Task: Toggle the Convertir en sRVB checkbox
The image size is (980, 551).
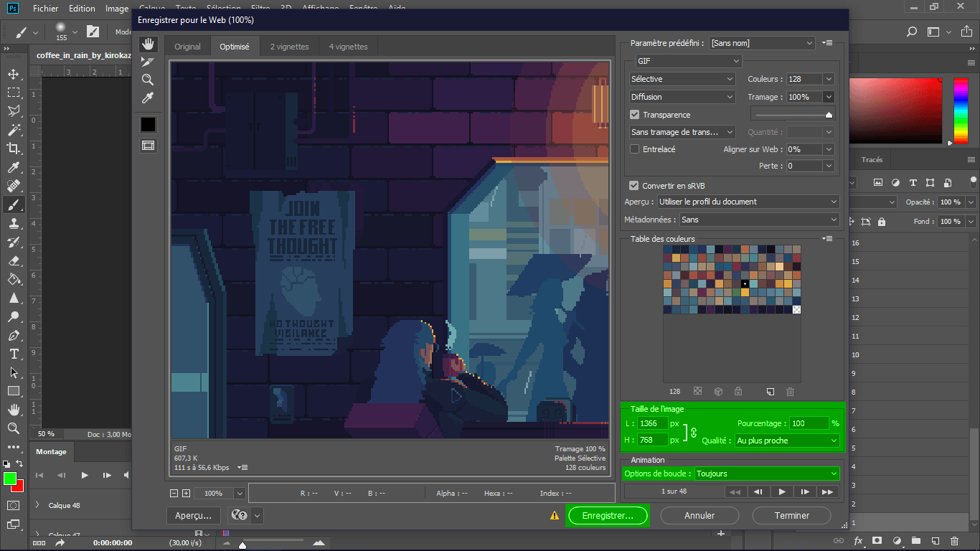Action: [x=635, y=186]
